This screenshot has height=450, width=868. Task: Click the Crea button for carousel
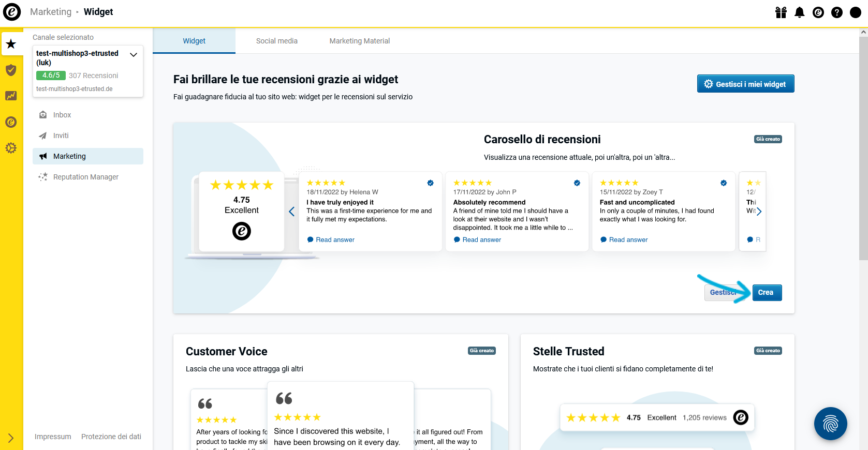pos(766,292)
